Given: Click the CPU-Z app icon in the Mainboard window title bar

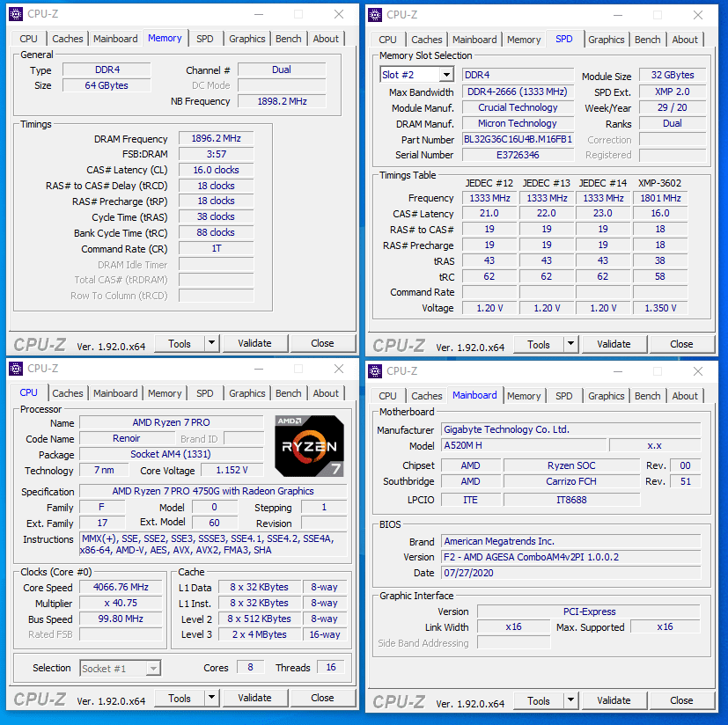Looking at the screenshot, I should [375, 371].
